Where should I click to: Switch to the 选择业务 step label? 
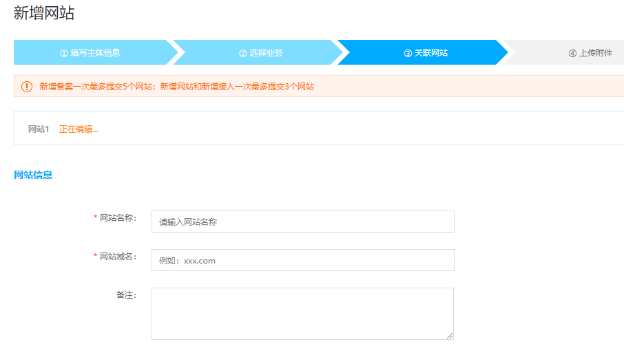pos(266,53)
